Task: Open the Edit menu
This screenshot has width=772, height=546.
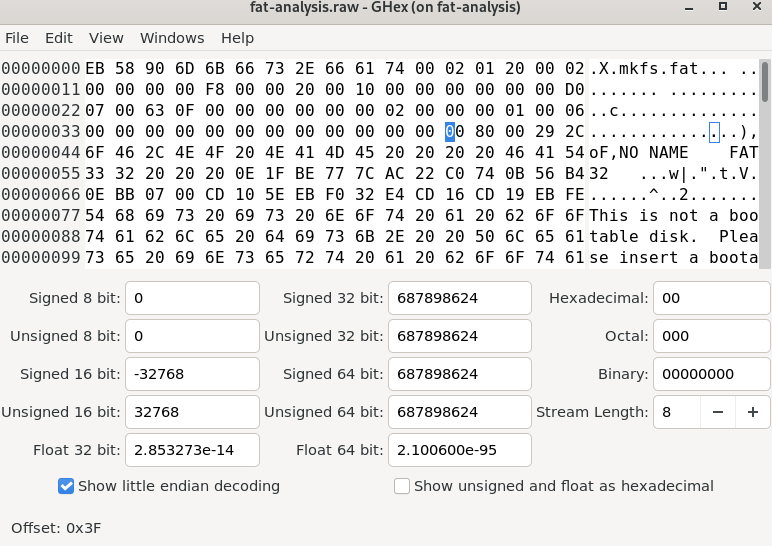Action: (x=59, y=38)
